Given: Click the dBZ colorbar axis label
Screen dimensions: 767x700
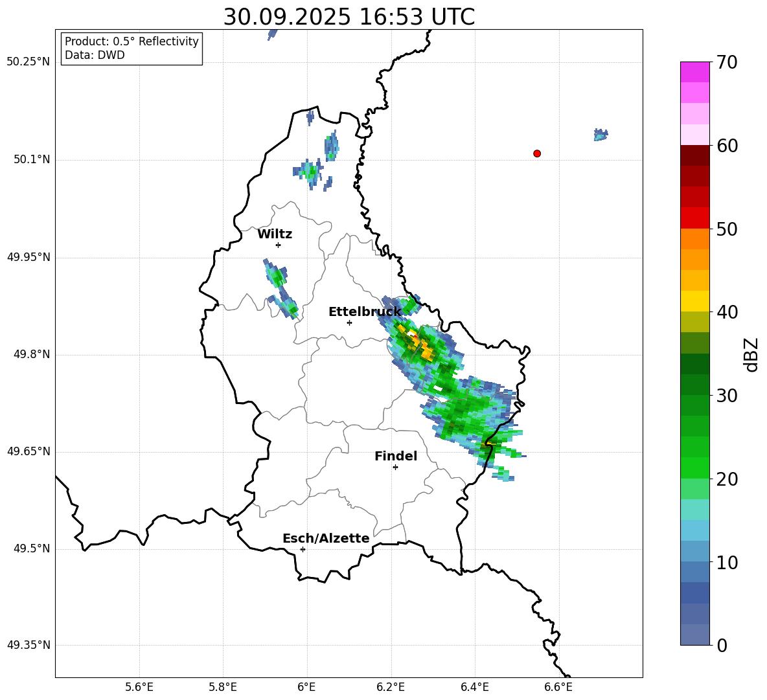Looking at the screenshot, I should click(751, 354).
